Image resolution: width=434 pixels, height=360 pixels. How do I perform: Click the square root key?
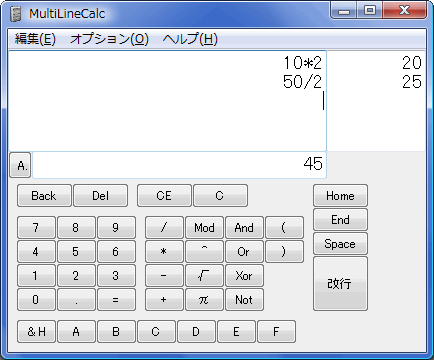click(x=204, y=276)
